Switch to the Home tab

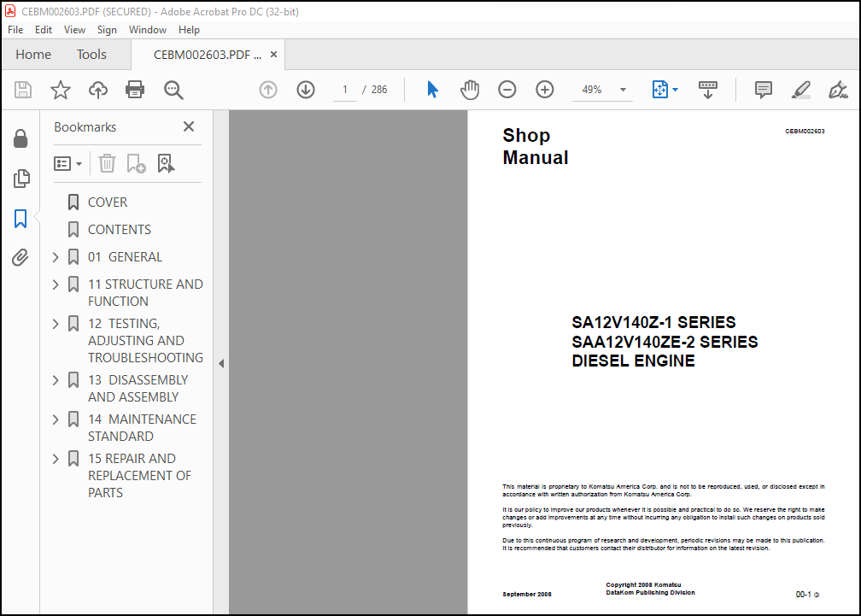tap(33, 55)
